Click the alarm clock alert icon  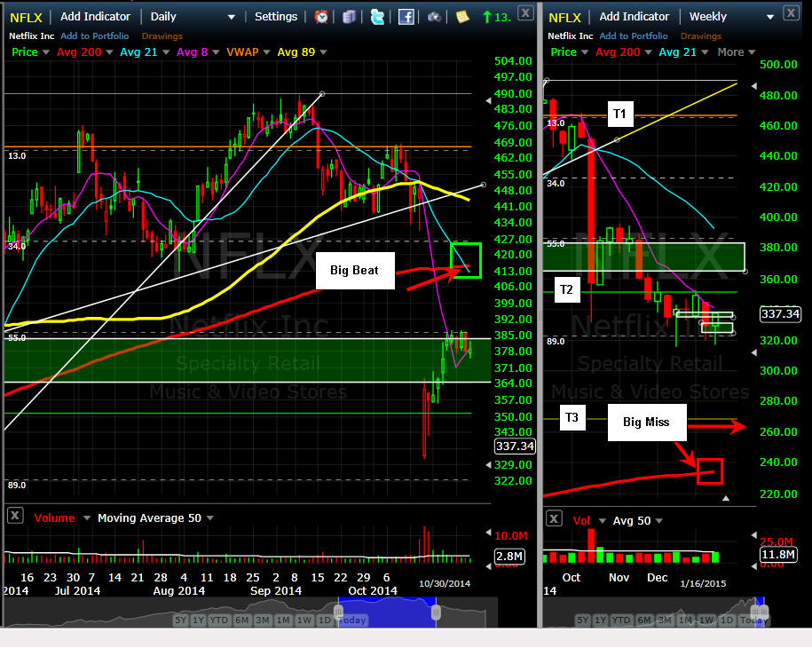[x=321, y=16]
